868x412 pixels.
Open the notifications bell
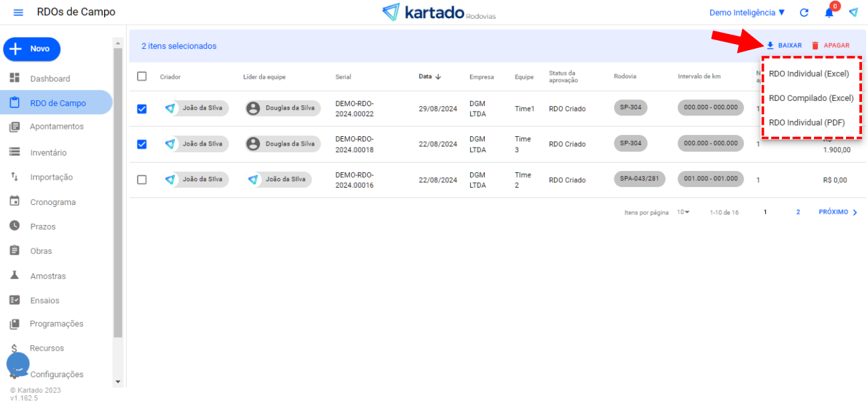click(829, 13)
